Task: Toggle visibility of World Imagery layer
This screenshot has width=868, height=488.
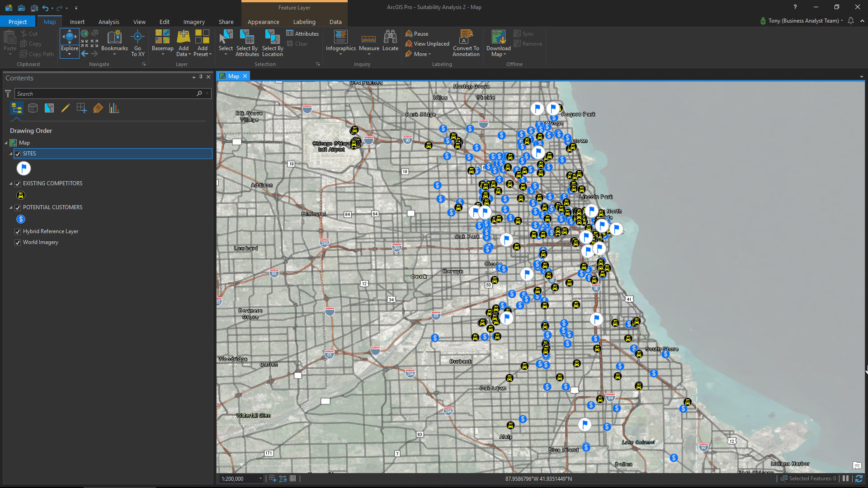Action: [18, 243]
